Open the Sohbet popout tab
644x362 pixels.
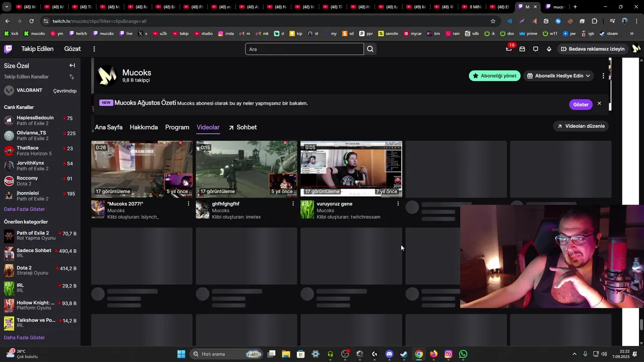pyautogui.click(x=243, y=127)
